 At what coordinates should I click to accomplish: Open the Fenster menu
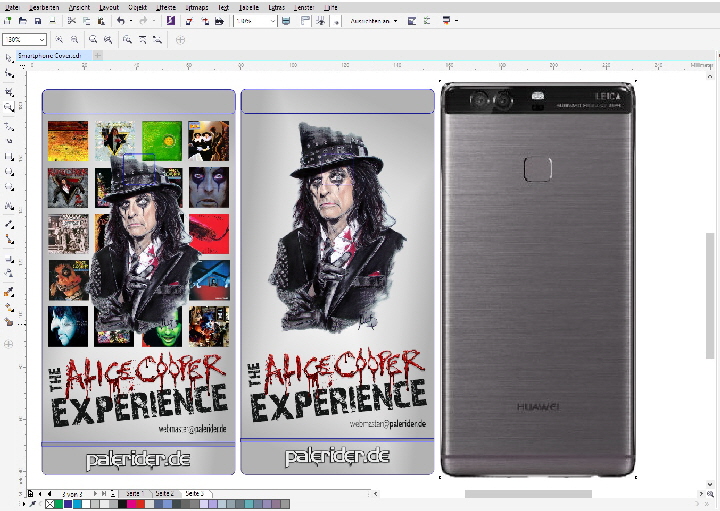303,7
